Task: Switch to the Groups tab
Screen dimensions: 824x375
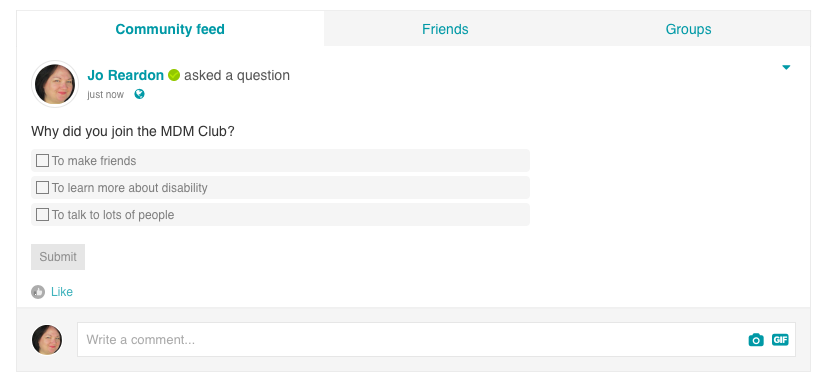Action: 688,29
